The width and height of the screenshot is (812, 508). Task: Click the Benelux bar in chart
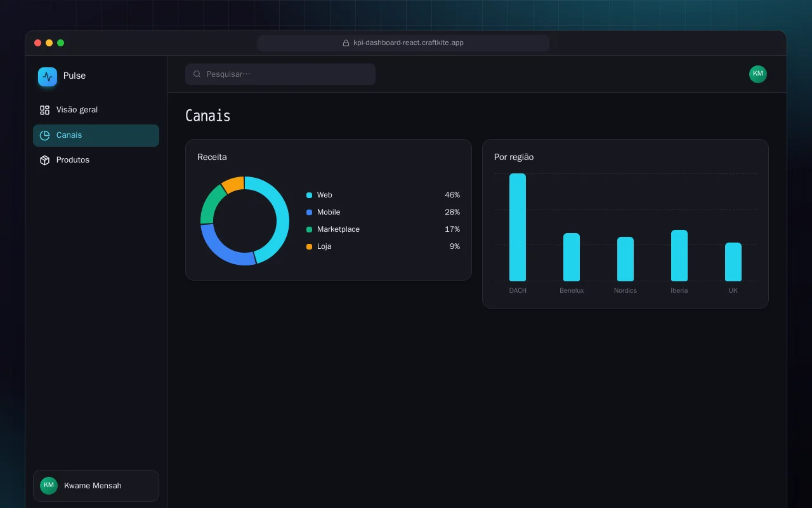click(572, 257)
